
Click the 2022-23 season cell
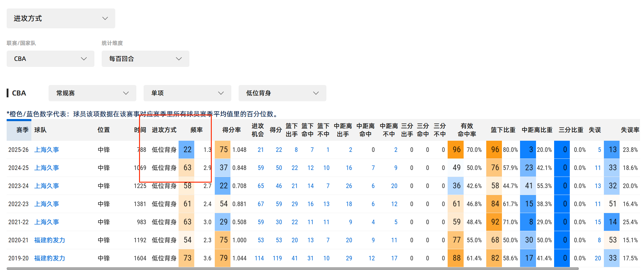[18, 204]
